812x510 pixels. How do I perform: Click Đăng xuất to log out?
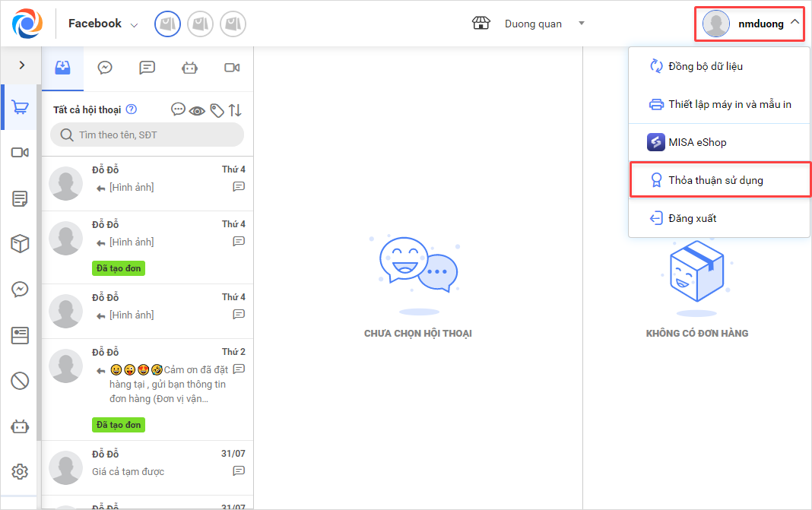[719, 218]
